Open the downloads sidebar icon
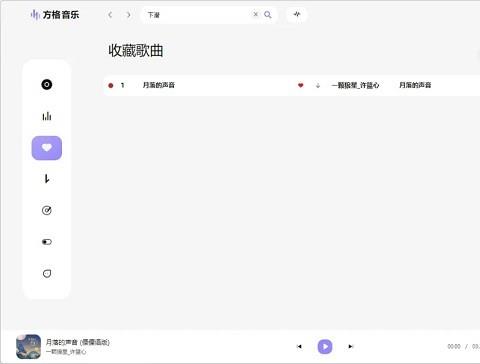 tap(47, 179)
